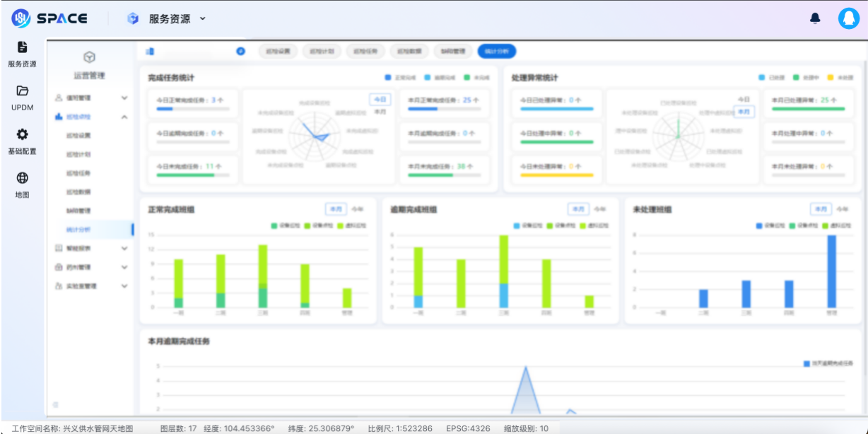
Task: Click the 今年 button in 未处理班组 chart
Action: pyautogui.click(x=842, y=209)
